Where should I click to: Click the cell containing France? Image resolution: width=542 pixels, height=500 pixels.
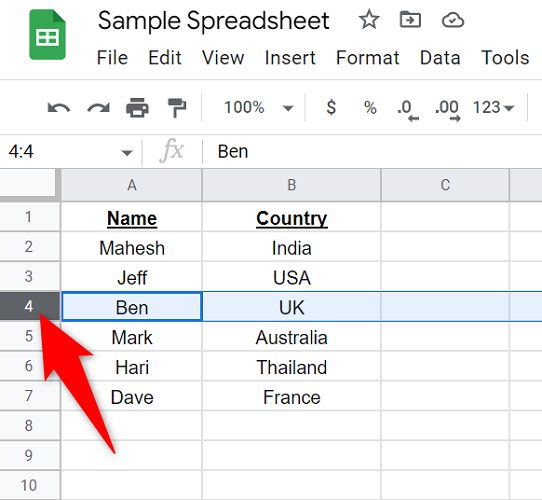coord(291,396)
